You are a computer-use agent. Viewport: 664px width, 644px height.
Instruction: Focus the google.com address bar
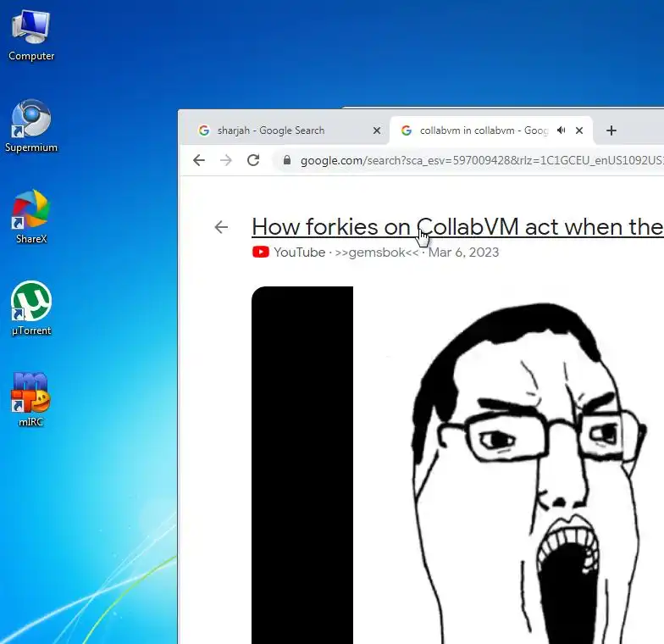tap(469, 161)
